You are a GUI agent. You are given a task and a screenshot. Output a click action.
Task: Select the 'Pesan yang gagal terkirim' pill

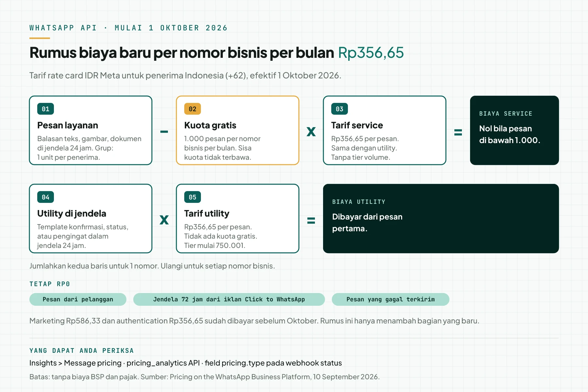point(390,299)
